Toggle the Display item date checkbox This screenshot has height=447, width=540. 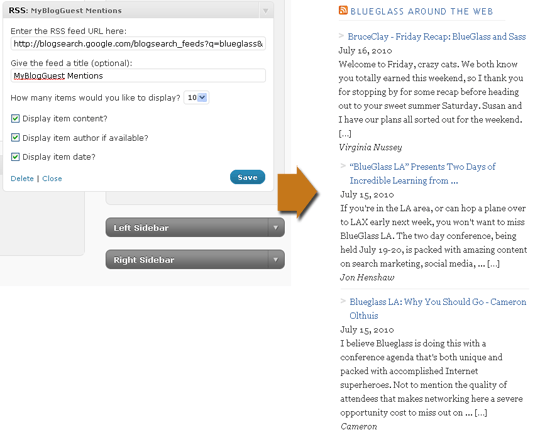[15, 157]
